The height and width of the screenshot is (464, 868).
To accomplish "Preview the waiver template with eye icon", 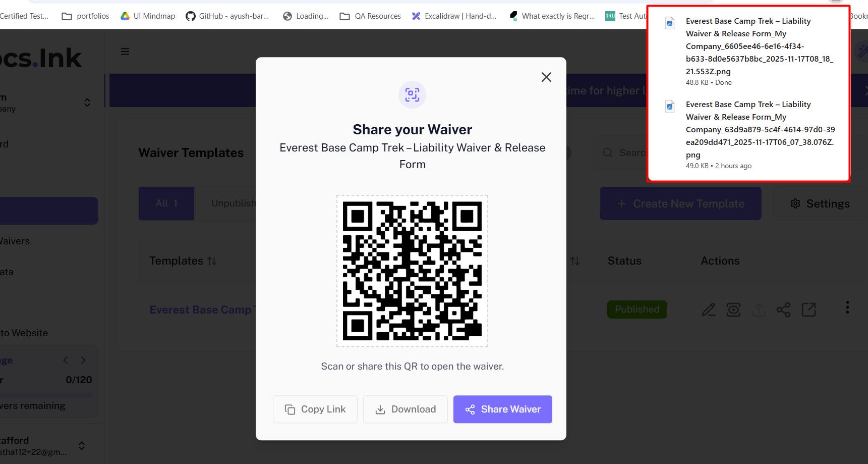I will click(733, 310).
